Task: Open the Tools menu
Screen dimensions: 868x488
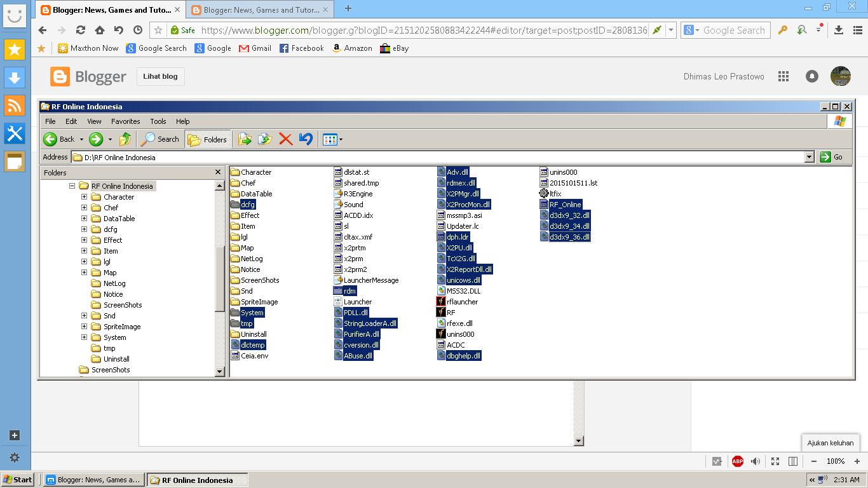Action: pos(158,121)
